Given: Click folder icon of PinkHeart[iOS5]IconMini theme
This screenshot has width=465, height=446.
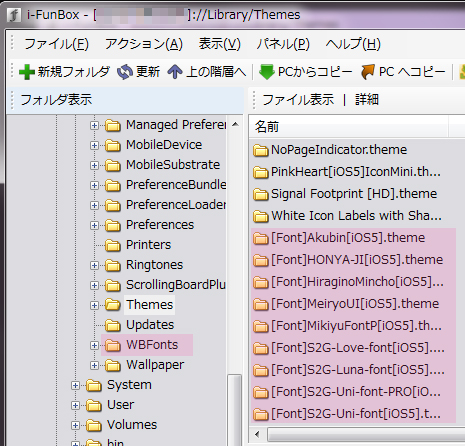Looking at the screenshot, I should click(x=261, y=172).
